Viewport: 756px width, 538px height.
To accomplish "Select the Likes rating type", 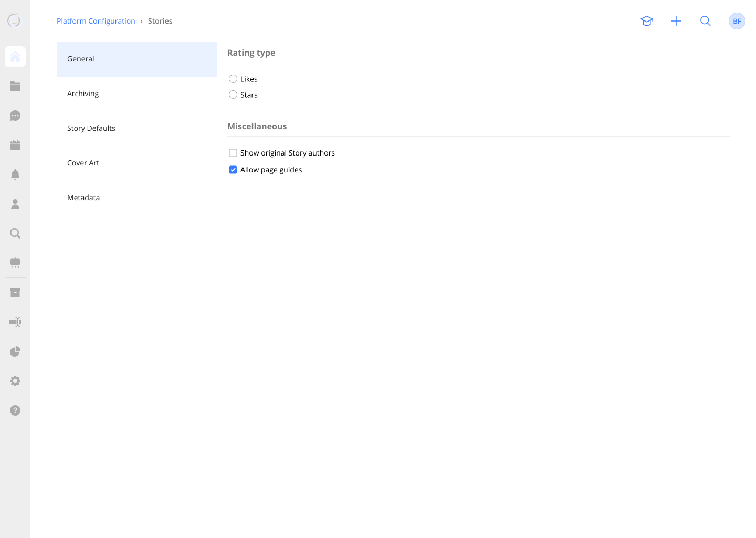I will tap(233, 79).
